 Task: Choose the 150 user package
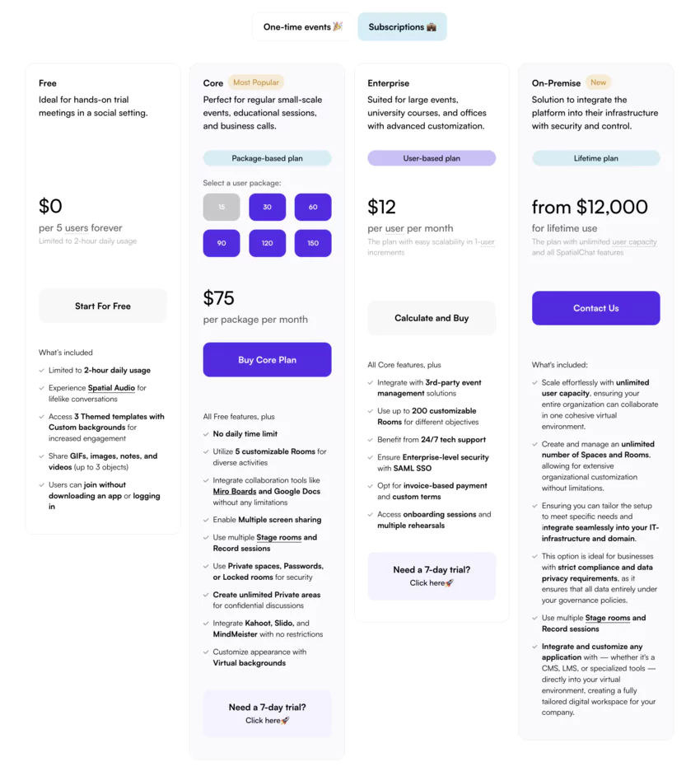[x=313, y=243]
